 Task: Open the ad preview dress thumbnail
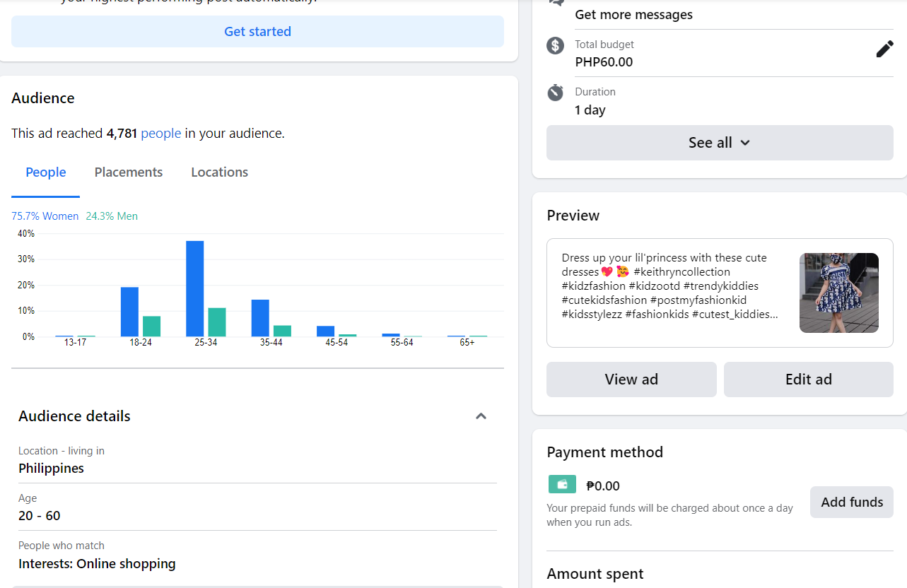tap(838, 293)
